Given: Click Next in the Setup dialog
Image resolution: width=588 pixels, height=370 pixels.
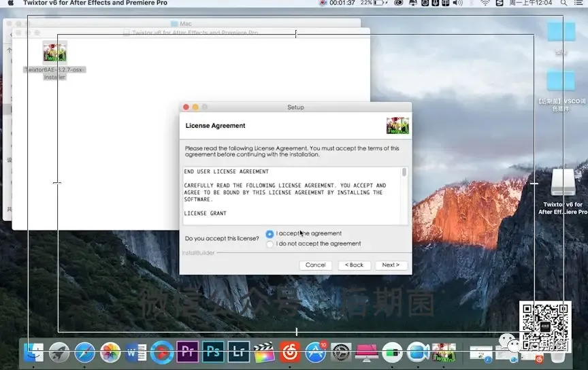Looking at the screenshot, I should [x=391, y=265].
